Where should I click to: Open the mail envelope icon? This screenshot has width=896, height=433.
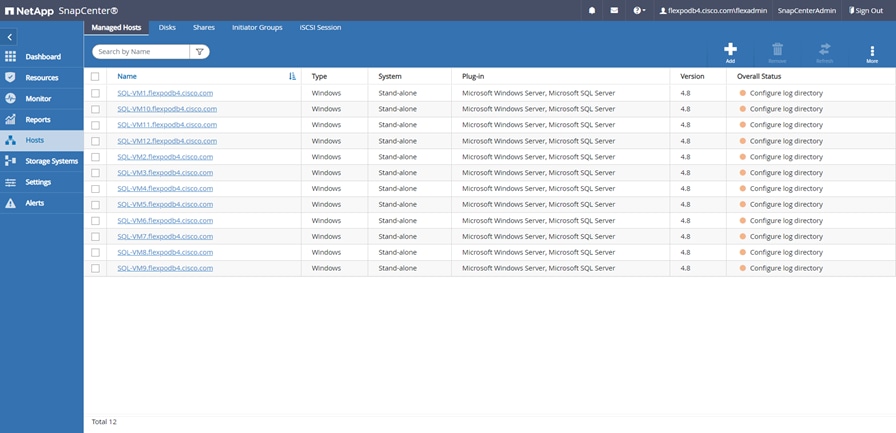[614, 10]
